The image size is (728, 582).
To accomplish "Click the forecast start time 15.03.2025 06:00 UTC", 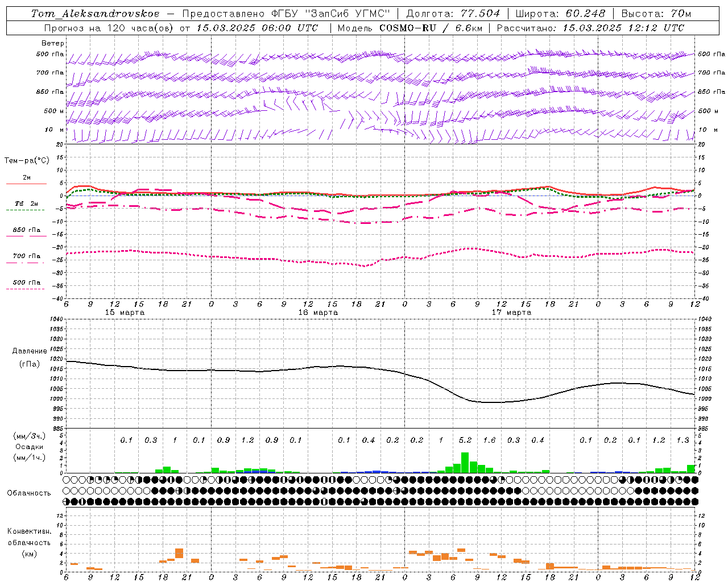I will click(257, 28).
